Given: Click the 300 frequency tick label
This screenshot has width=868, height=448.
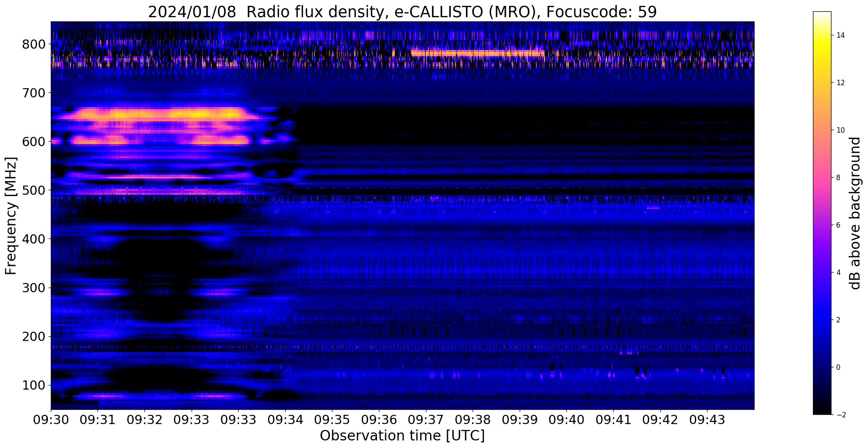Looking at the screenshot, I should 34,288.
